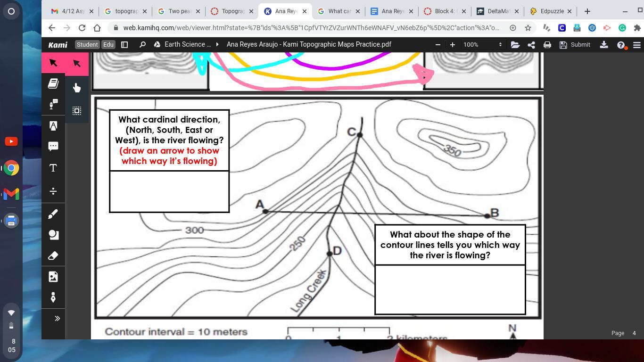This screenshot has width=644, height=362.
Task: Open the Google Drive Earth Science folder
Action: 183,44
